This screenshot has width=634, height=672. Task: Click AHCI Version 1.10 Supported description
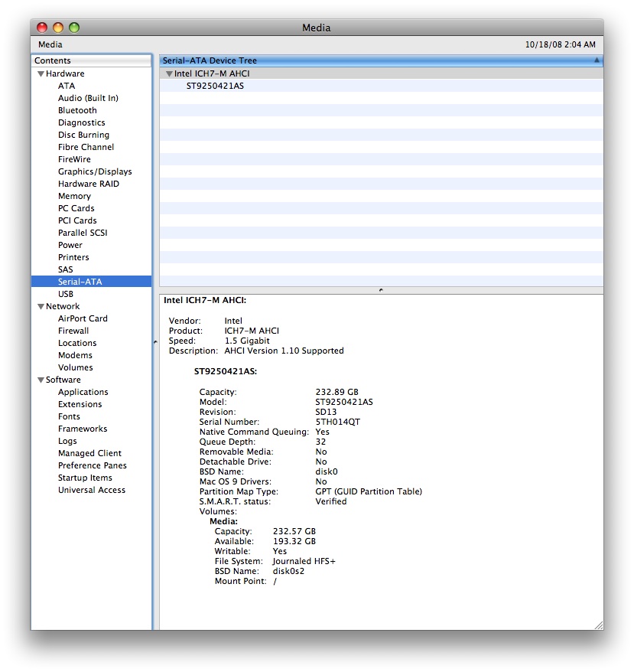coord(284,351)
